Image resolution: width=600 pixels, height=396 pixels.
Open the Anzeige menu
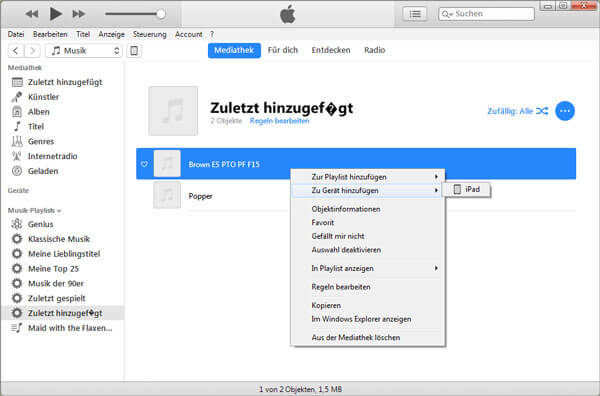pos(111,34)
